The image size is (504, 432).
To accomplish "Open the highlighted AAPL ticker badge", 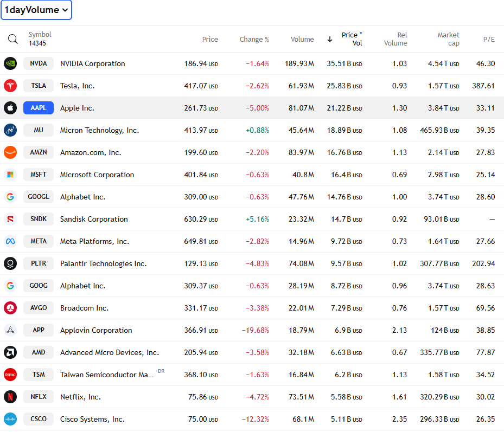I will 39,108.
